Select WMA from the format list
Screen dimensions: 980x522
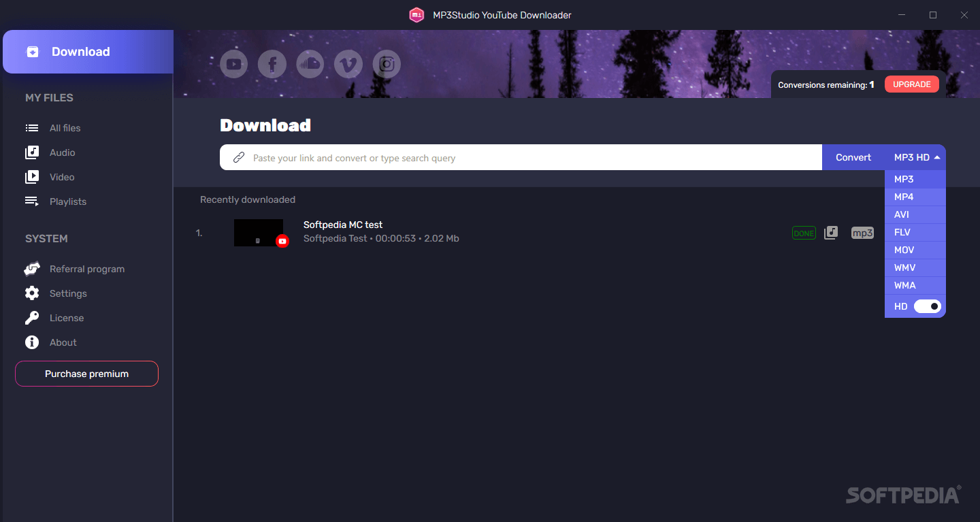pyautogui.click(x=915, y=285)
